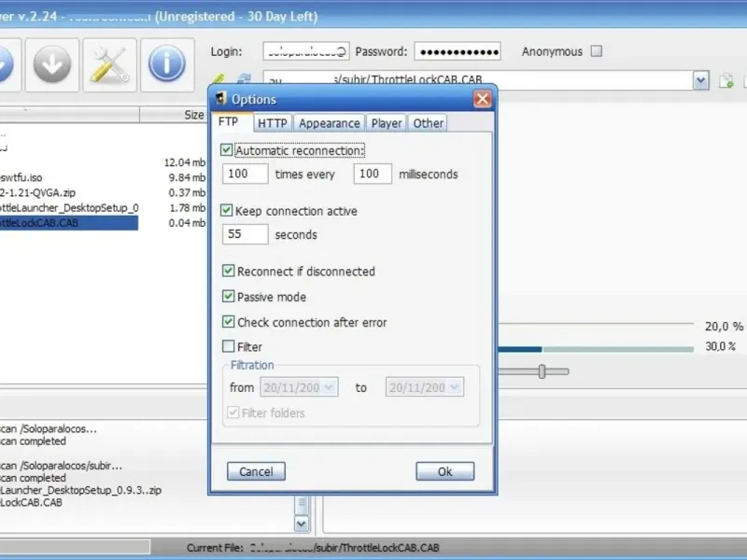Click the 20,0 % progress line

596,324
